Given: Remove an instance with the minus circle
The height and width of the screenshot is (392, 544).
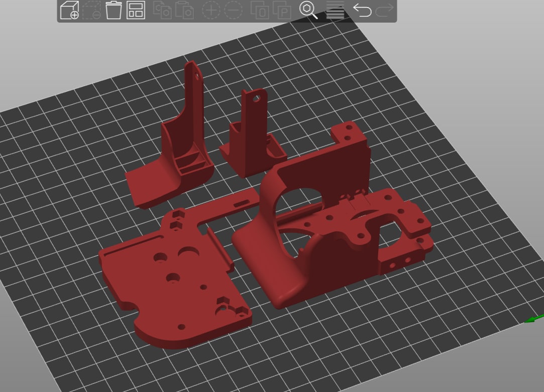Looking at the screenshot, I should pyautogui.click(x=234, y=10).
